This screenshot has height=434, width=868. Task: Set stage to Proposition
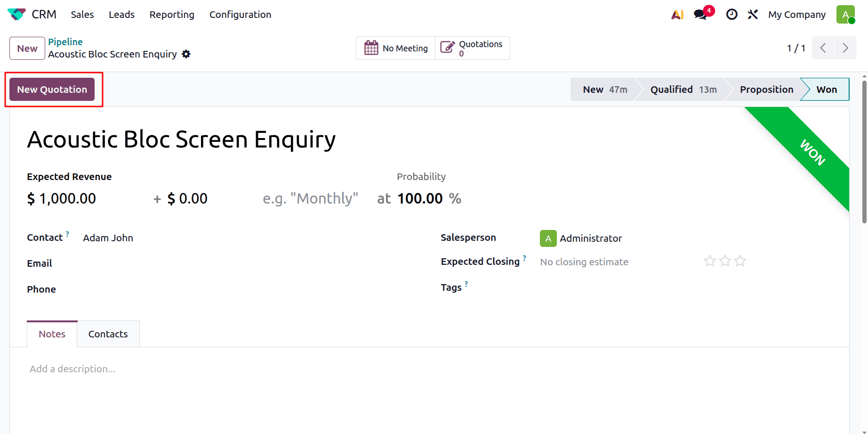(766, 90)
